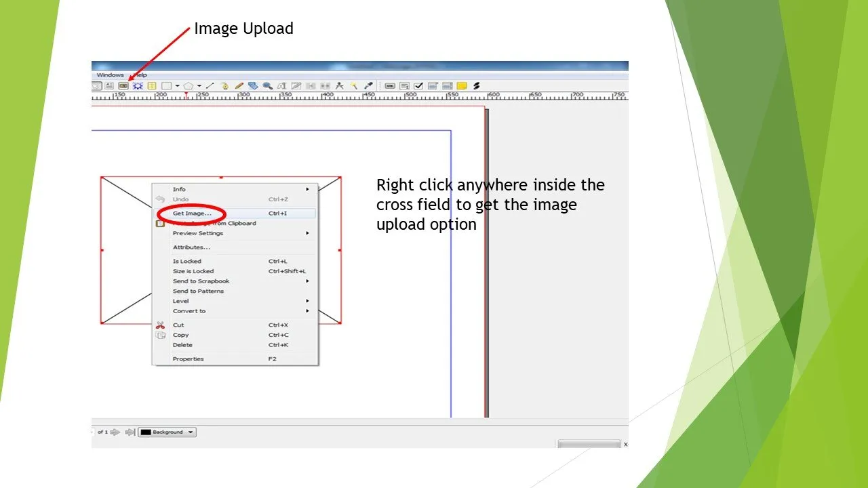Select the Eyedropper tool

368,86
